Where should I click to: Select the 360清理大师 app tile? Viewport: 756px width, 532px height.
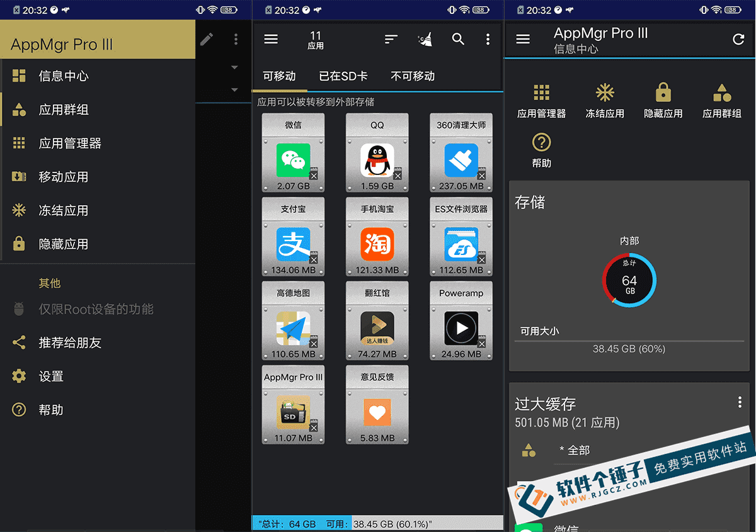(461, 152)
